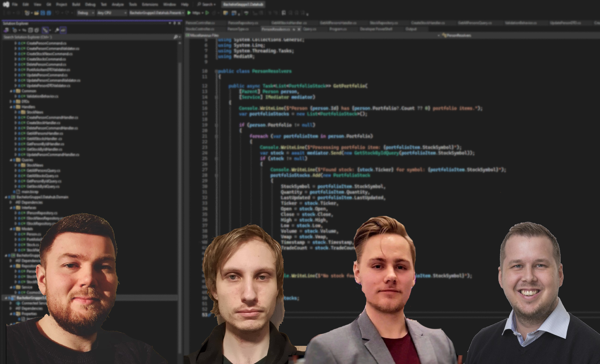
Task: Select GetAllPersonsQuery.cs in Solution Explorer
Action: 43,170
